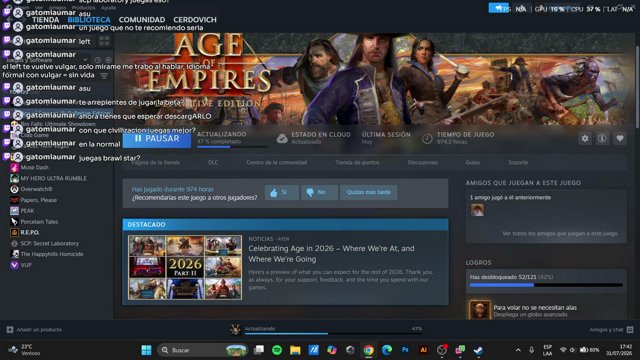
Task: Click the Buscar taskbar search box
Action: point(203,350)
